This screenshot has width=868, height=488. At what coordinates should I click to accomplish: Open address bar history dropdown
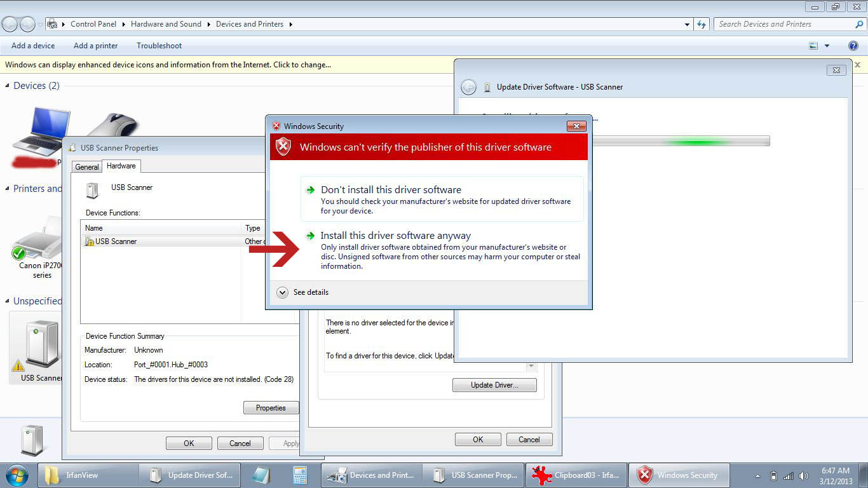click(688, 24)
